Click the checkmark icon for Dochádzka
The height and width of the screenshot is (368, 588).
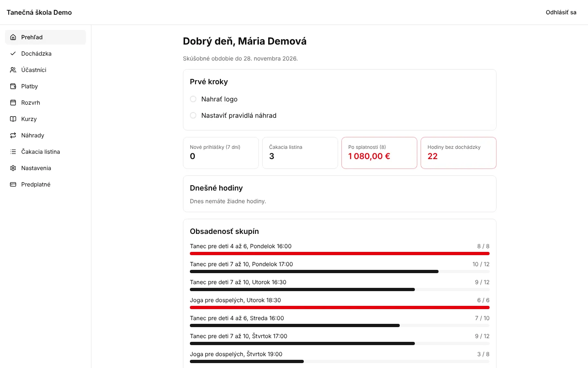13,54
